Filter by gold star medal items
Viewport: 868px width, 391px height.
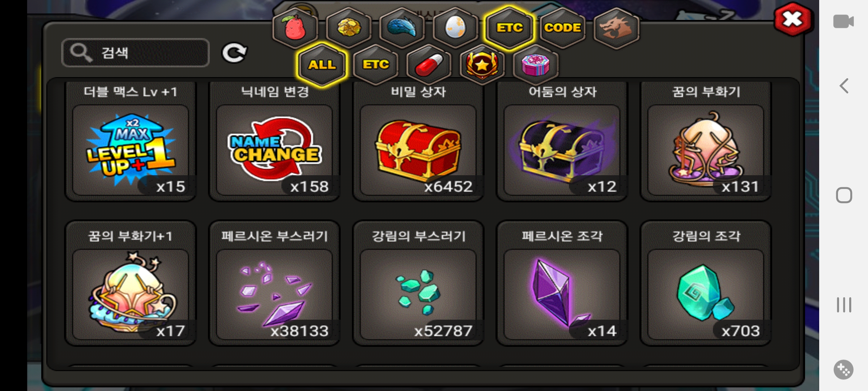point(482,65)
